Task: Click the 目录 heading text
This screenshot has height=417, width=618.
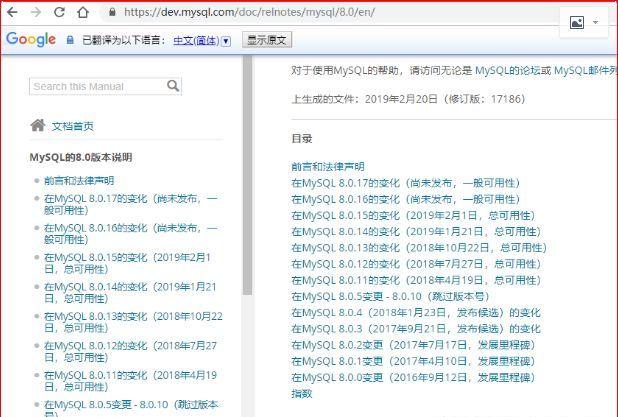Action: (x=302, y=138)
